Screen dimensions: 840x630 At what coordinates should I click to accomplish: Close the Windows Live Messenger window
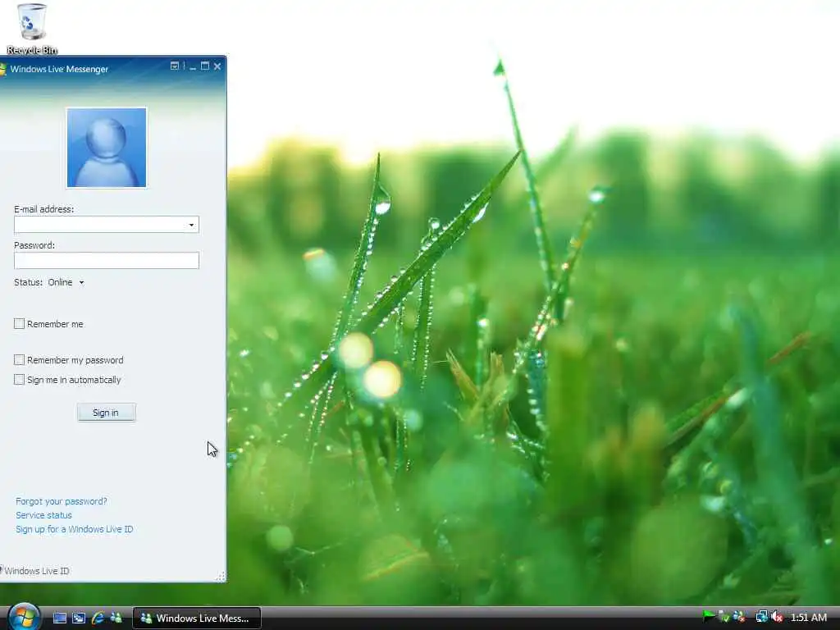tap(217, 66)
